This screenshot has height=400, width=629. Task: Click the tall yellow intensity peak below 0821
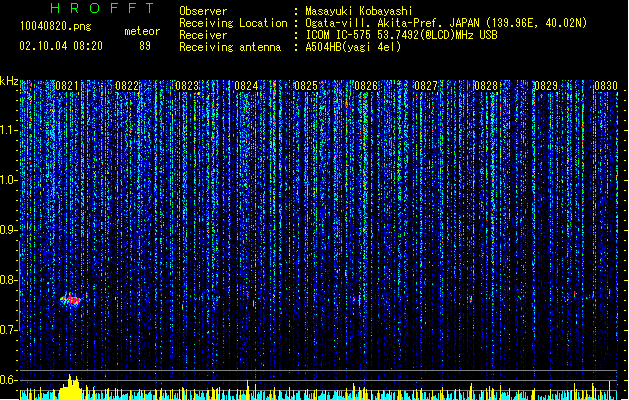click(71, 388)
